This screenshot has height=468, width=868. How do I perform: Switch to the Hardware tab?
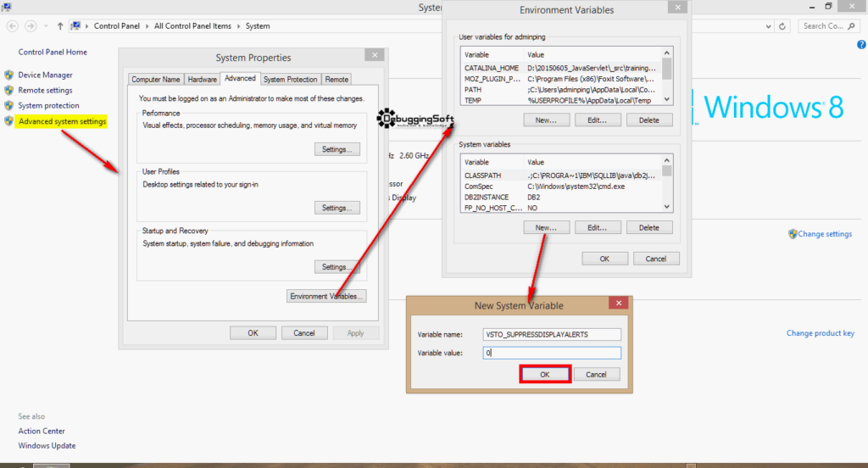click(202, 79)
